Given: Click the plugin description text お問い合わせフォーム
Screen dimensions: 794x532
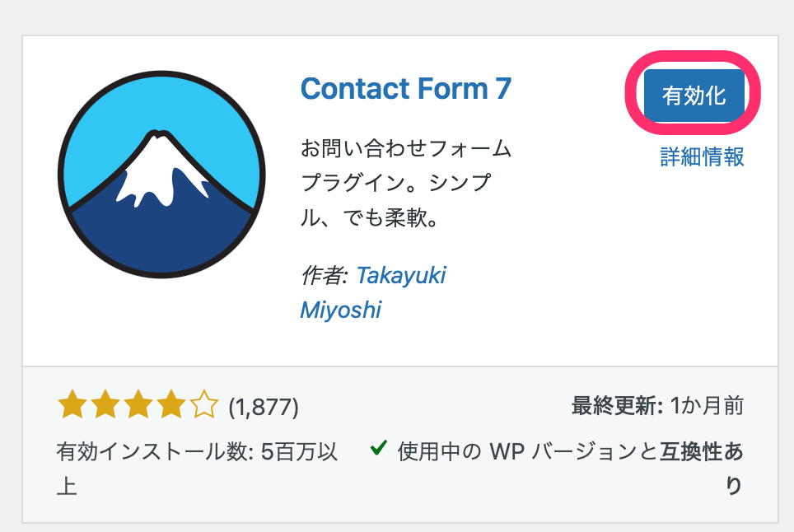Looking at the screenshot, I should pyautogui.click(x=406, y=150).
